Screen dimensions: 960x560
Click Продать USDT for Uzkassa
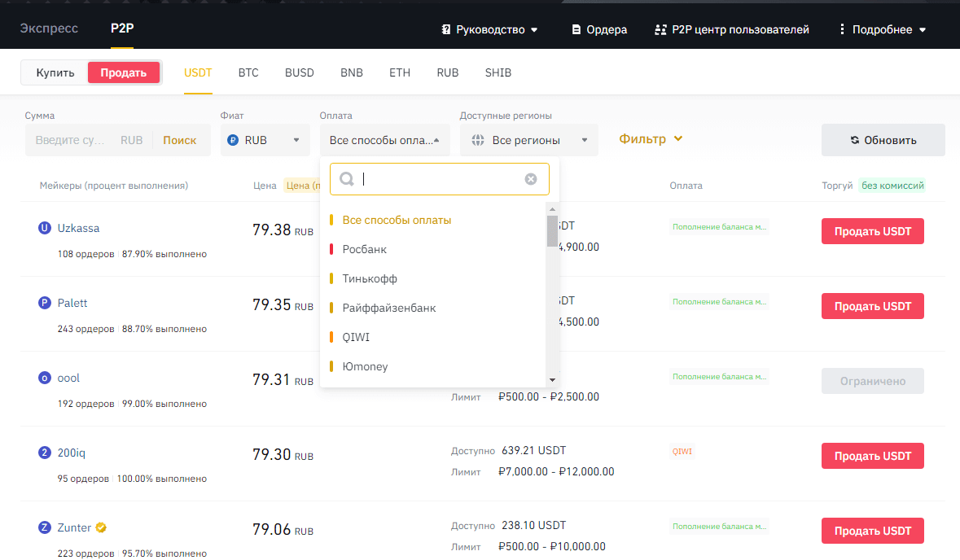(x=872, y=231)
